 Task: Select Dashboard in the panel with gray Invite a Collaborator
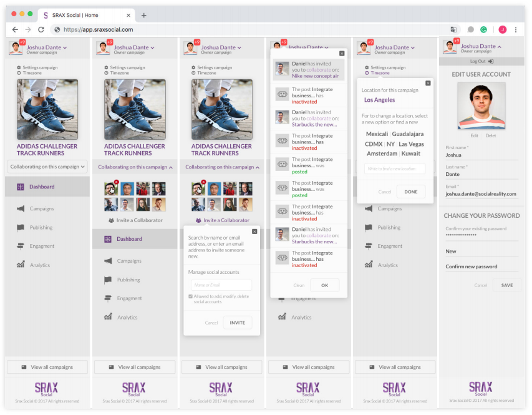point(135,239)
